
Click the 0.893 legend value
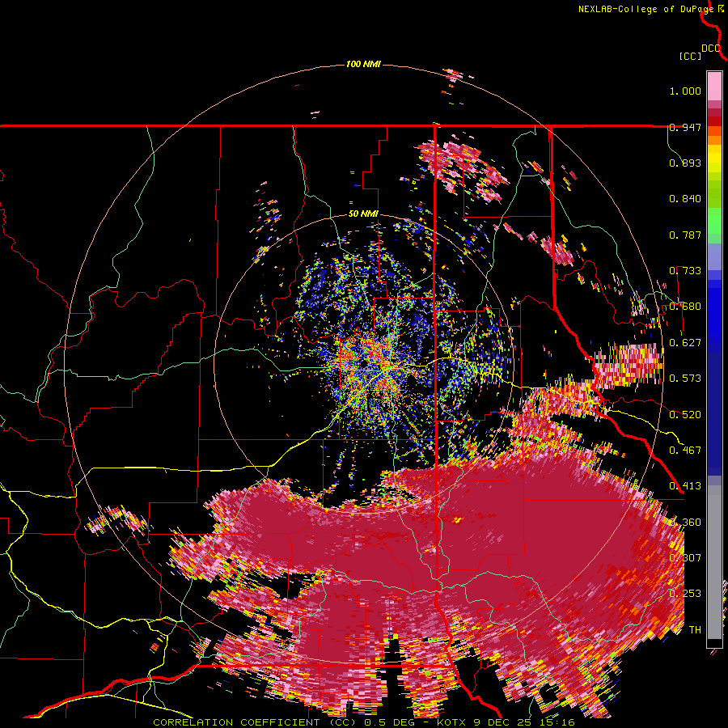click(685, 163)
